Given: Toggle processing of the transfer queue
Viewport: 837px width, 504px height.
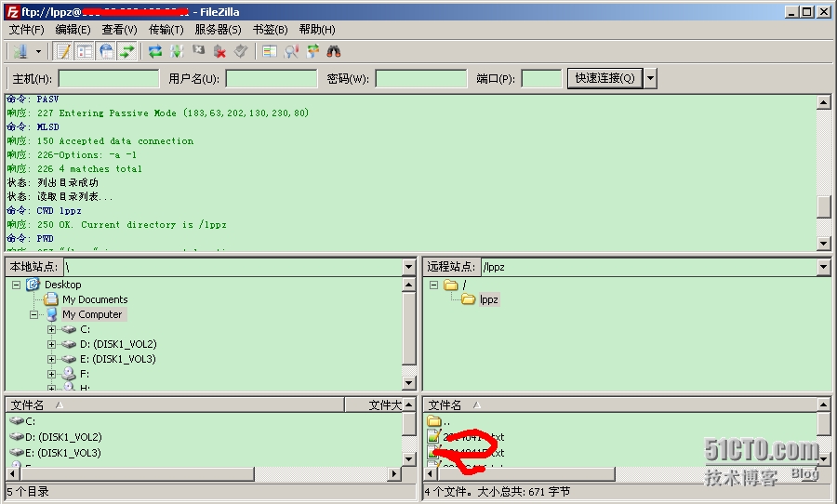Looking at the screenshot, I should [177, 51].
